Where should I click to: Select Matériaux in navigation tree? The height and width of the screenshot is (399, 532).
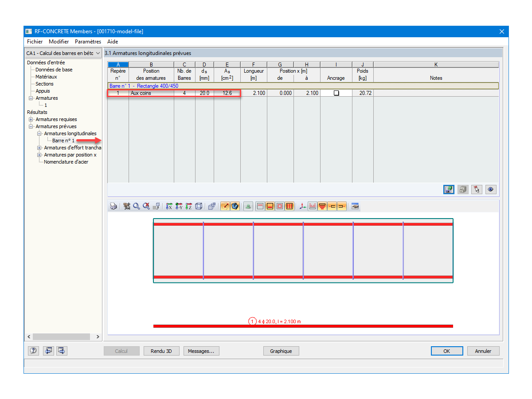coord(46,77)
